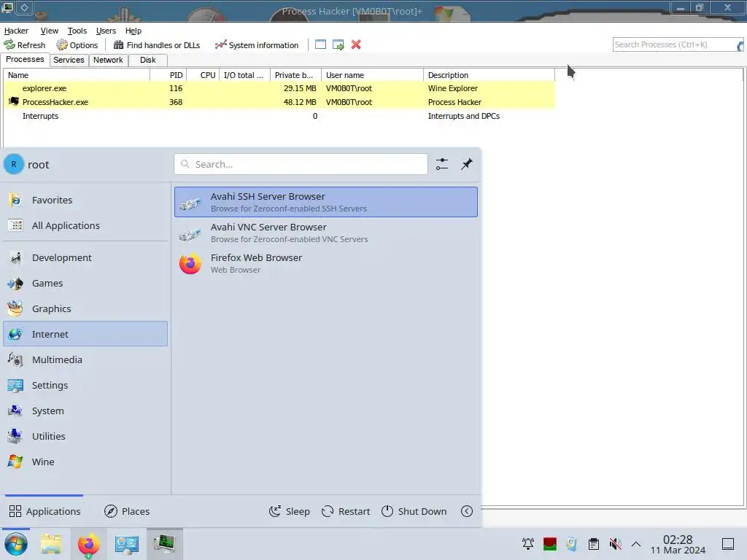
Task: Open Development category
Action: (x=85, y=257)
